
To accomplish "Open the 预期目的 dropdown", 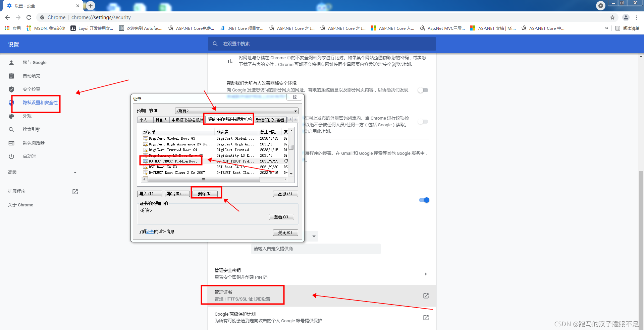I will (x=236, y=111).
